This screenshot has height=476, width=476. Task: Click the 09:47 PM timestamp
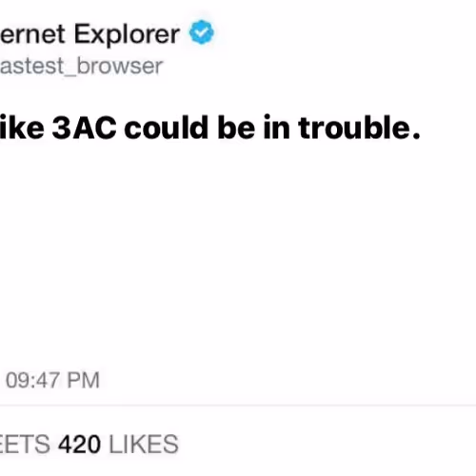[x=52, y=380]
